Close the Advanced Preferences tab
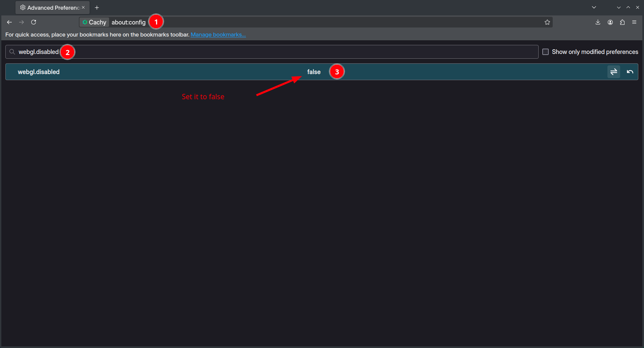Screen dimensions: 644x348 83,7
